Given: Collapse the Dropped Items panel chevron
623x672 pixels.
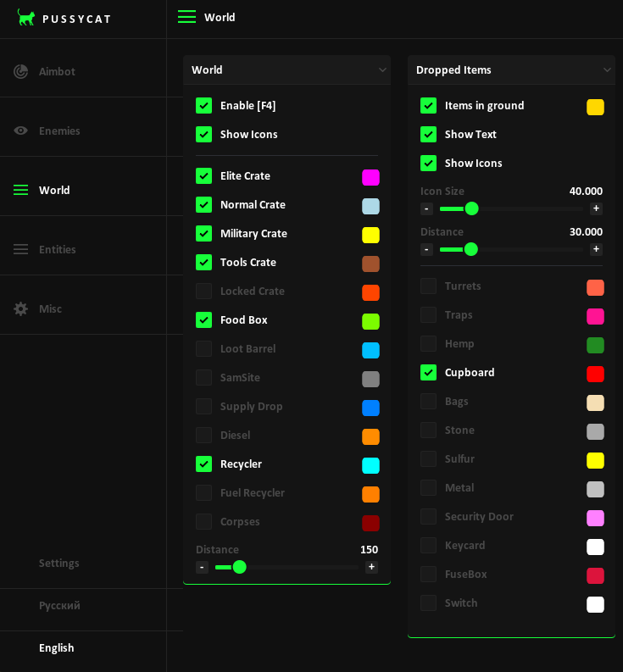Looking at the screenshot, I should (x=607, y=70).
